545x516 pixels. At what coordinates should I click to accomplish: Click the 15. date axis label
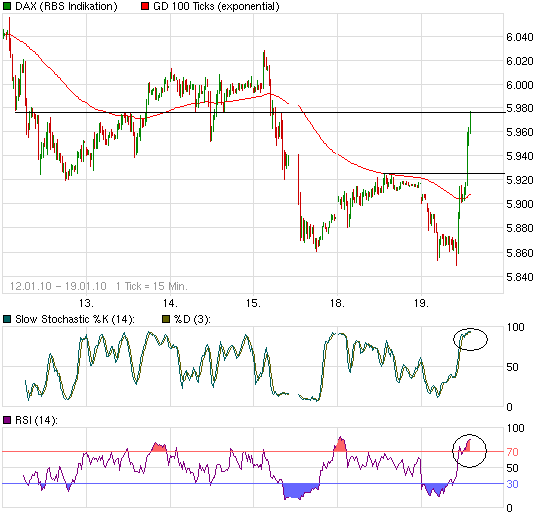[253, 303]
